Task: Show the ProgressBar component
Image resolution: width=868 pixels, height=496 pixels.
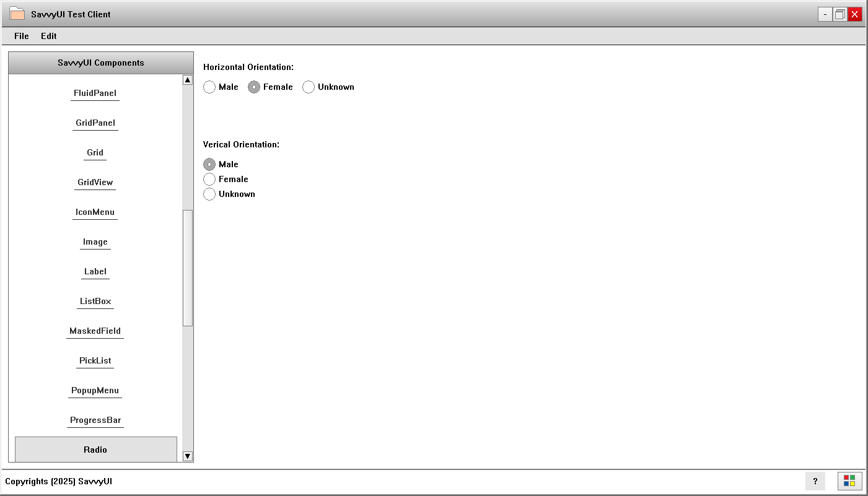Action: click(x=95, y=420)
